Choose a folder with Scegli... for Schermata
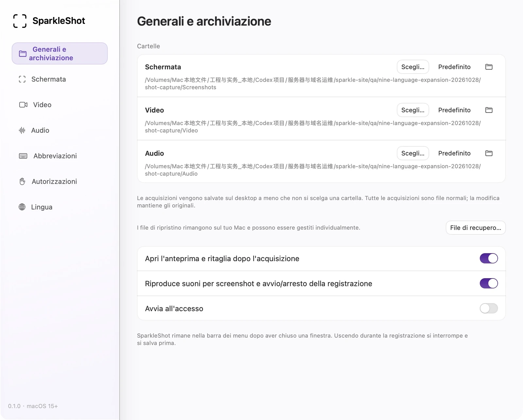Screen dimensions: 523x420 coord(413,67)
